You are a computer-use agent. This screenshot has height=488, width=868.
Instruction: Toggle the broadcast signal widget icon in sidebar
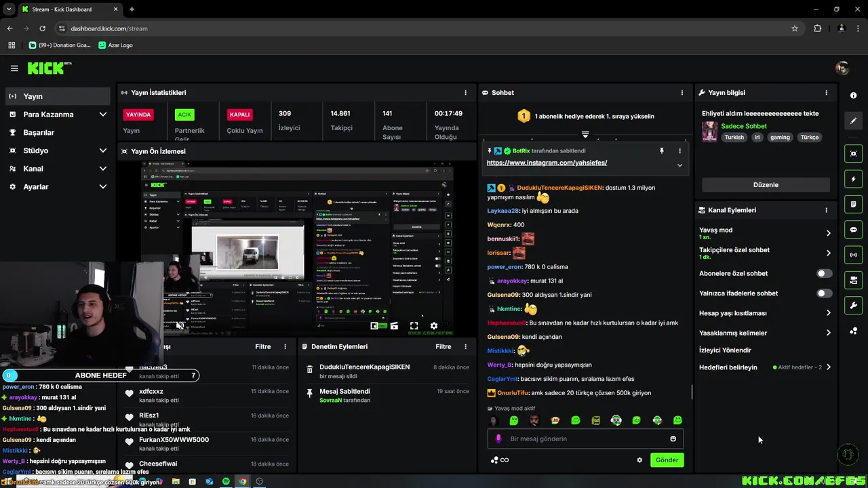pyautogui.click(x=853, y=255)
